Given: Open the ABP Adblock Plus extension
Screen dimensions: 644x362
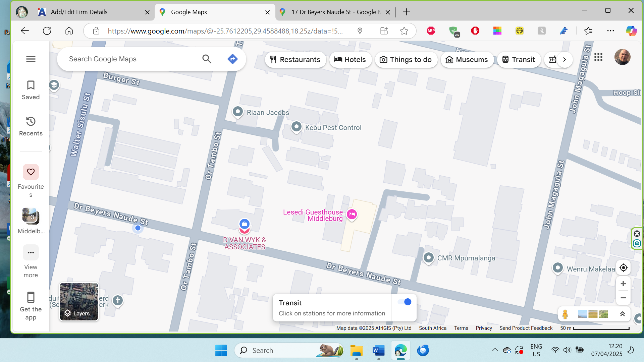Looking at the screenshot, I should [x=431, y=31].
